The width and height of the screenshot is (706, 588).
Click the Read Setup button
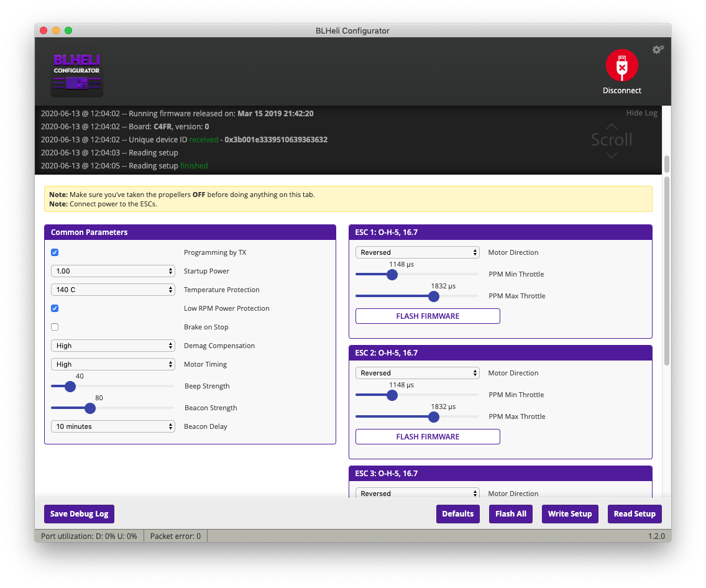click(x=635, y=513)
